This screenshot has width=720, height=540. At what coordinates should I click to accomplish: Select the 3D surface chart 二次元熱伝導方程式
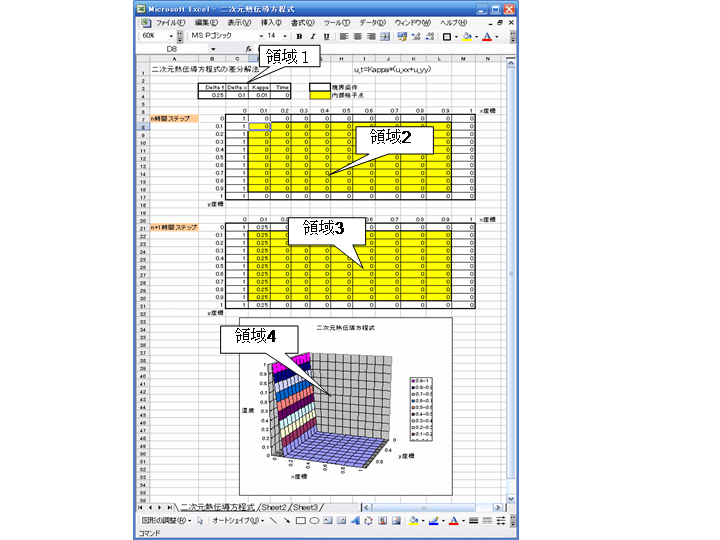[346, 406]
